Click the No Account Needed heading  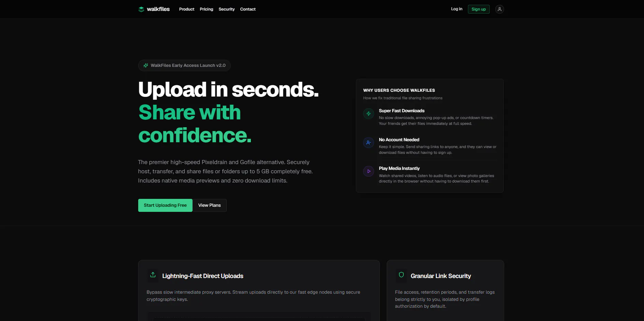399,140
